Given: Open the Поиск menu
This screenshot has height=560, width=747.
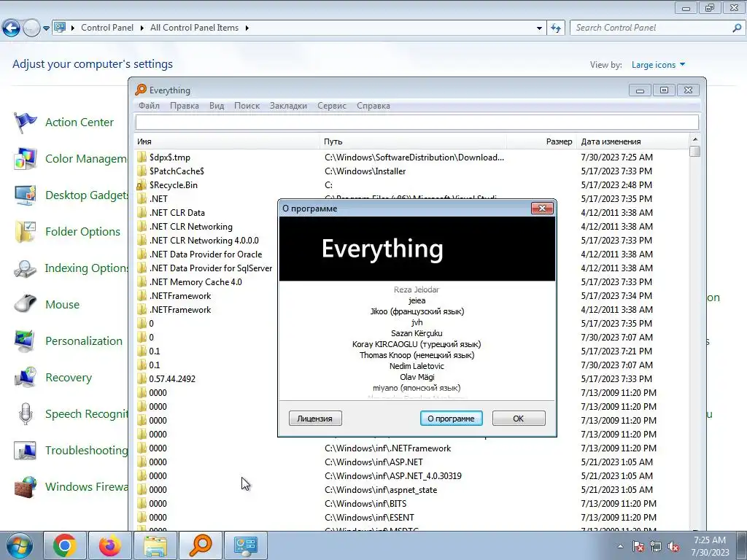Looking at the screenshot, I should [247, 106].
